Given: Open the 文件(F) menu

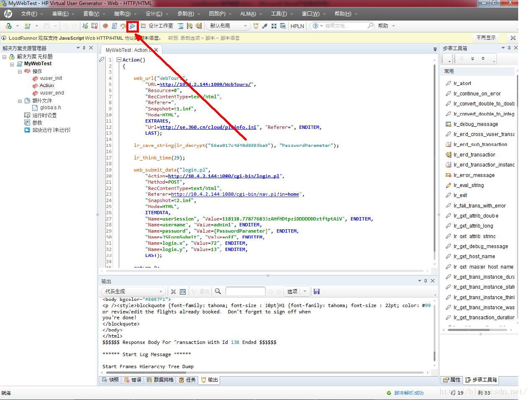Looking at the screenshot, I should coord(29,14).
